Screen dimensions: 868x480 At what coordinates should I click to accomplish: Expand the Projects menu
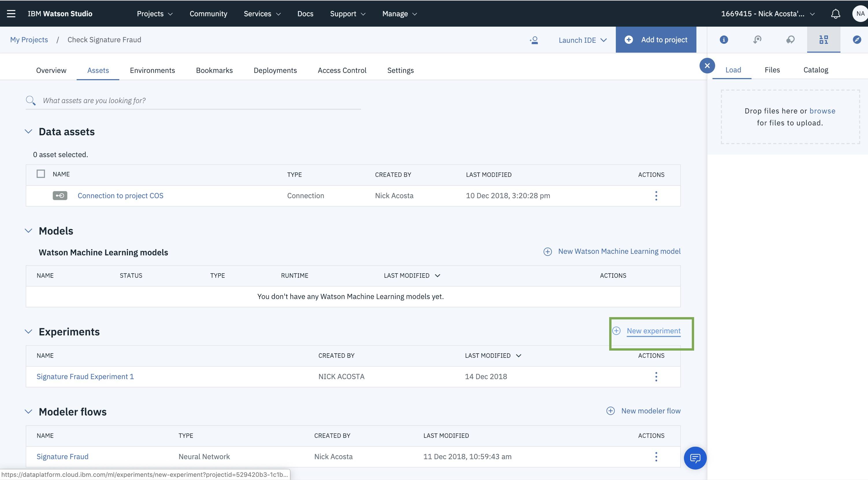(155, 14)
